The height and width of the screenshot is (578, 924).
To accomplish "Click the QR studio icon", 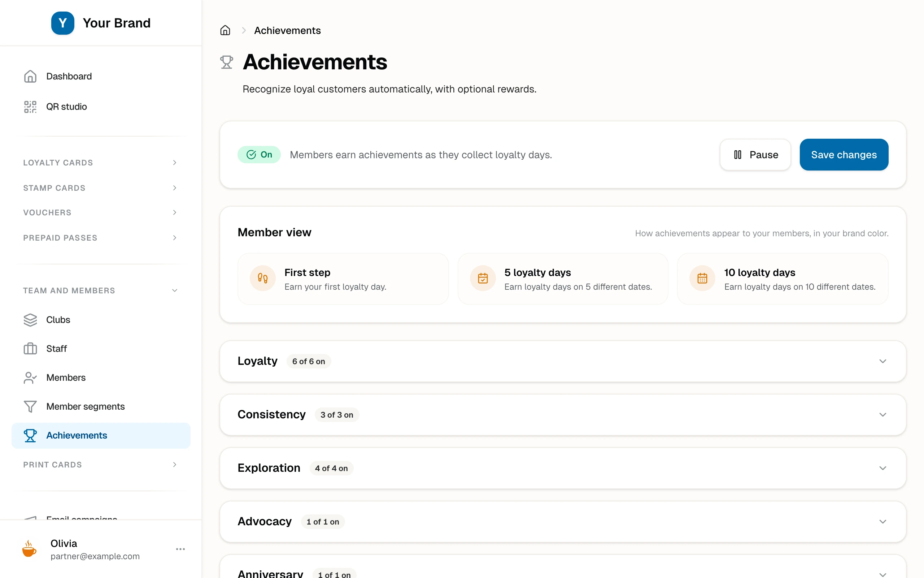I will 30,107.
